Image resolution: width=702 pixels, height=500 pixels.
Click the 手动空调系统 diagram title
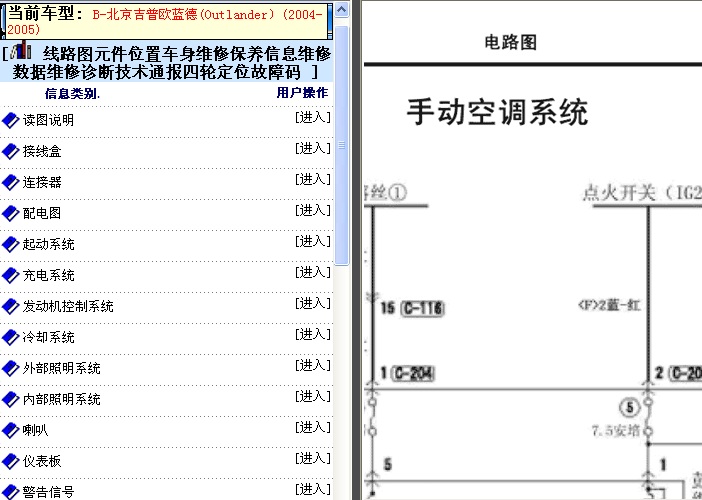pyautogui.click(x=497, y=112)
